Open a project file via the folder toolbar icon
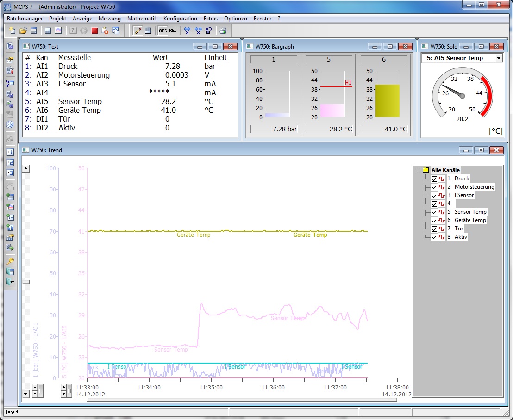This screenshot has width=513, height=420. (x=23, y=31)
